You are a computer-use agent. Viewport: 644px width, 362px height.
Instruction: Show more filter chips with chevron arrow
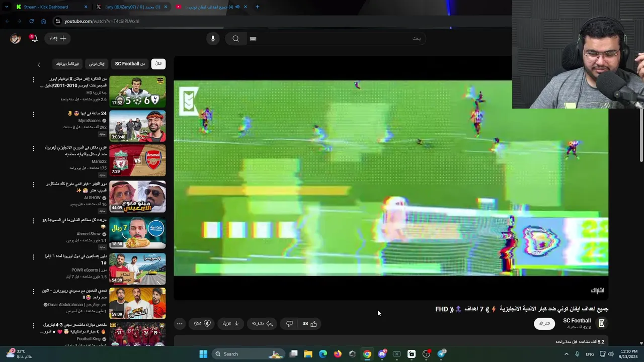pos(39,64)
